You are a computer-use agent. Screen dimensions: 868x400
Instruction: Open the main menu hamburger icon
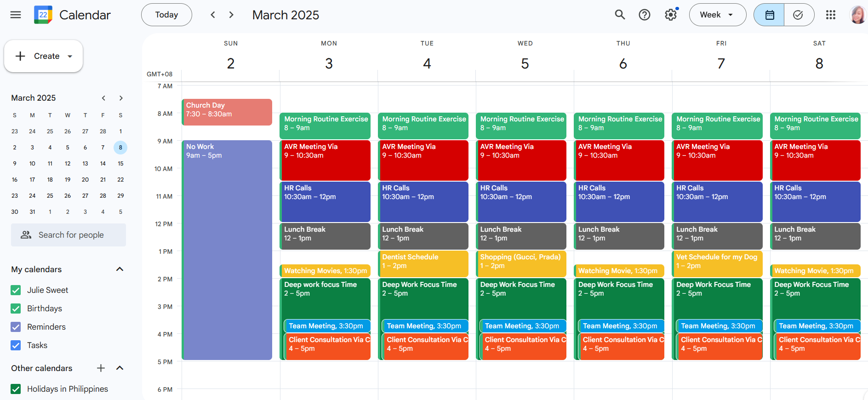click(16, 15)
